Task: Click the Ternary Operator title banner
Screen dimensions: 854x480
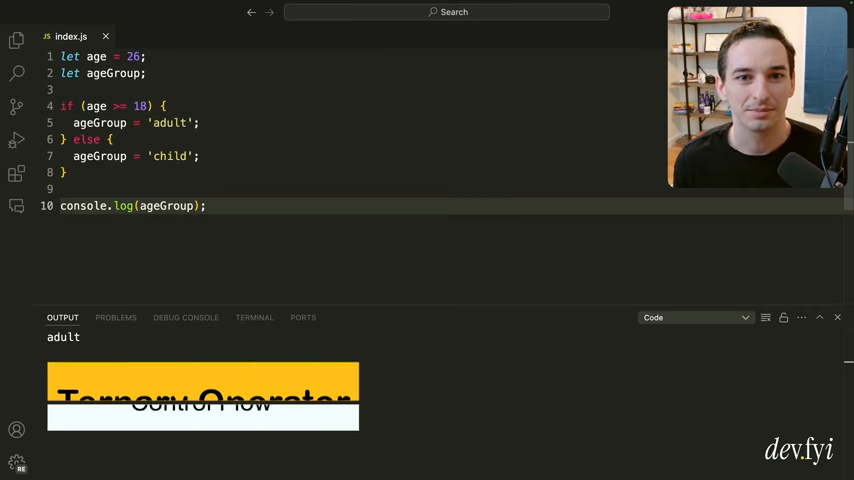Action: click(203, 383)
